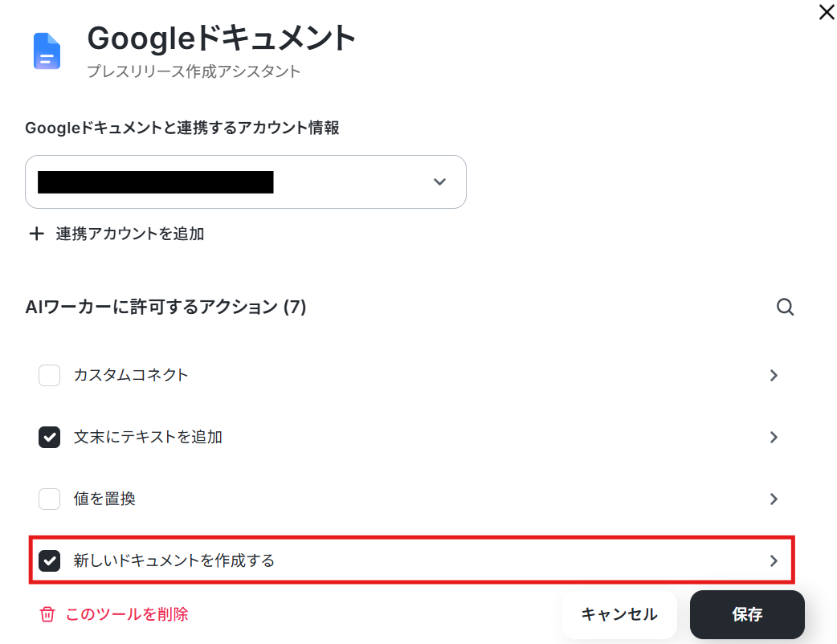Screen dimensions: 837x644
Task: Open the linked account dropdown
Action: click(x=246, y=182)
